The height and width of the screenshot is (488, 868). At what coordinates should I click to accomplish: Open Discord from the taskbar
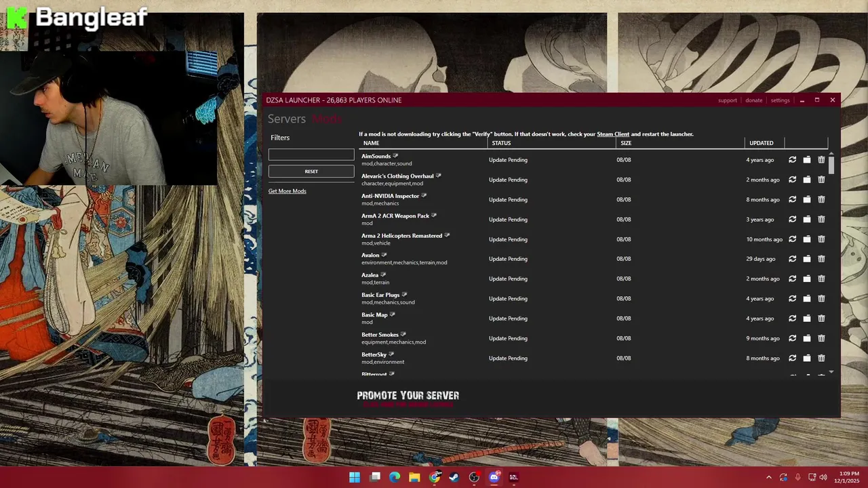(x=494, y=477)
